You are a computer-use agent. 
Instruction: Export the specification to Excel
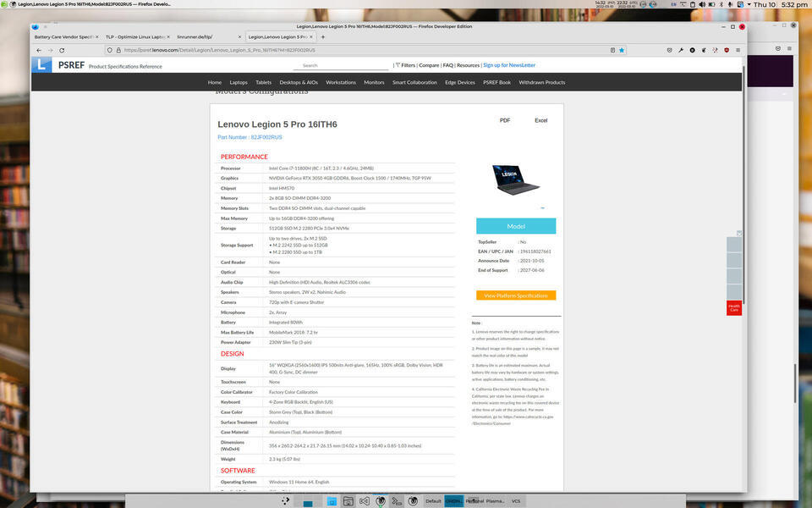tap(541, 120)
